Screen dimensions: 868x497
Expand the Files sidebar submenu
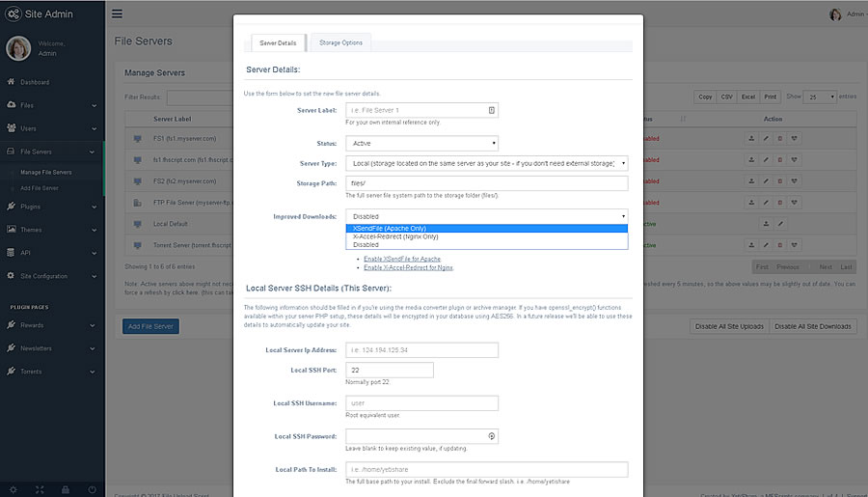[94, 105]
